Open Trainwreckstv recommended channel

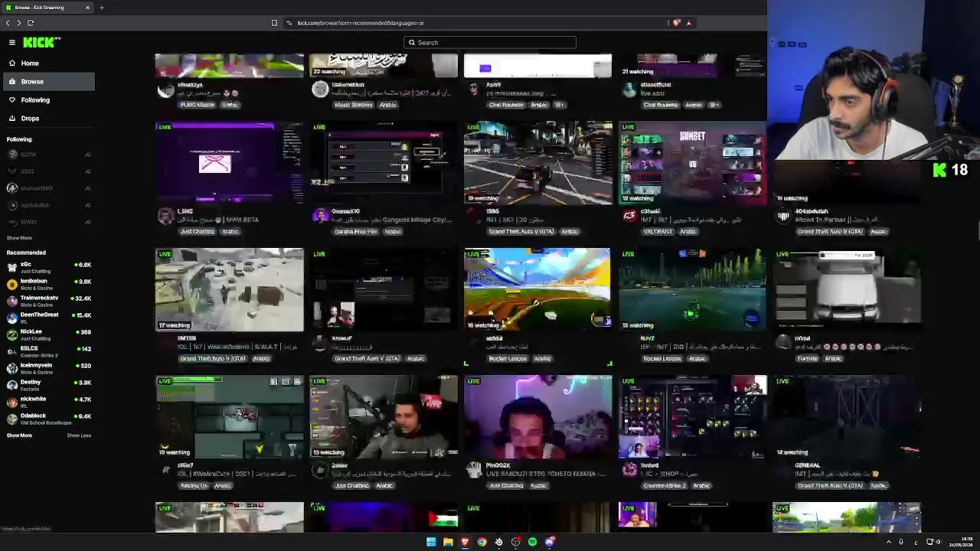point(47,301)
